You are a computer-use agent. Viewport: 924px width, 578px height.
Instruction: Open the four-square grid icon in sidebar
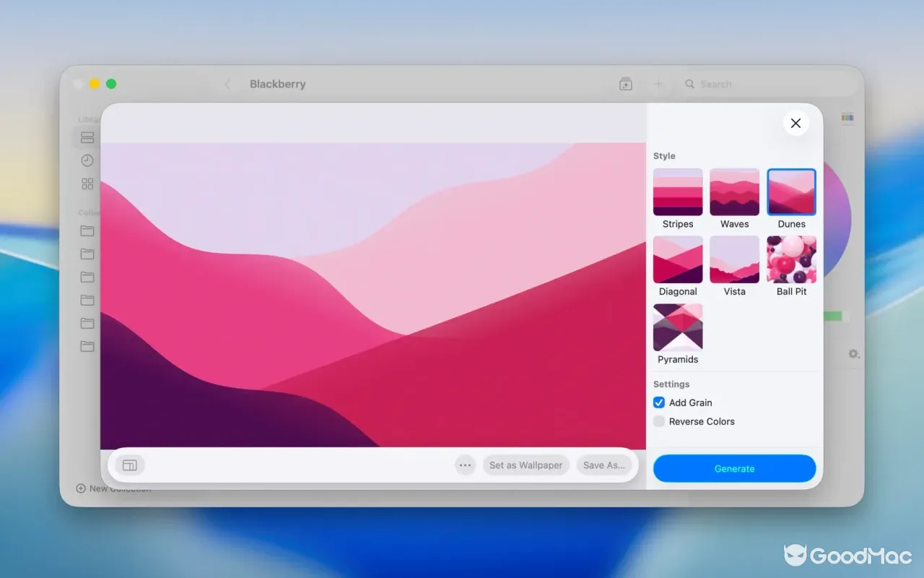[87, 184]
